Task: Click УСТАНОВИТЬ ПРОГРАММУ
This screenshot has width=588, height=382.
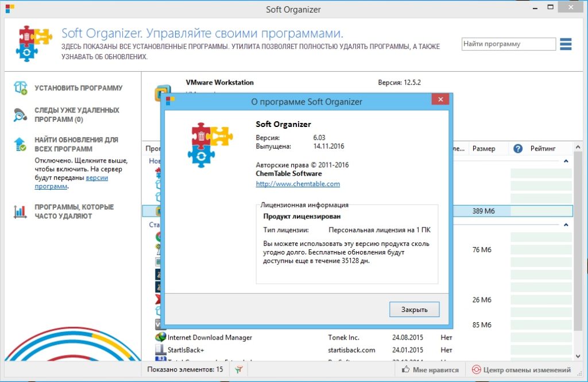Action: click(78, 88)
